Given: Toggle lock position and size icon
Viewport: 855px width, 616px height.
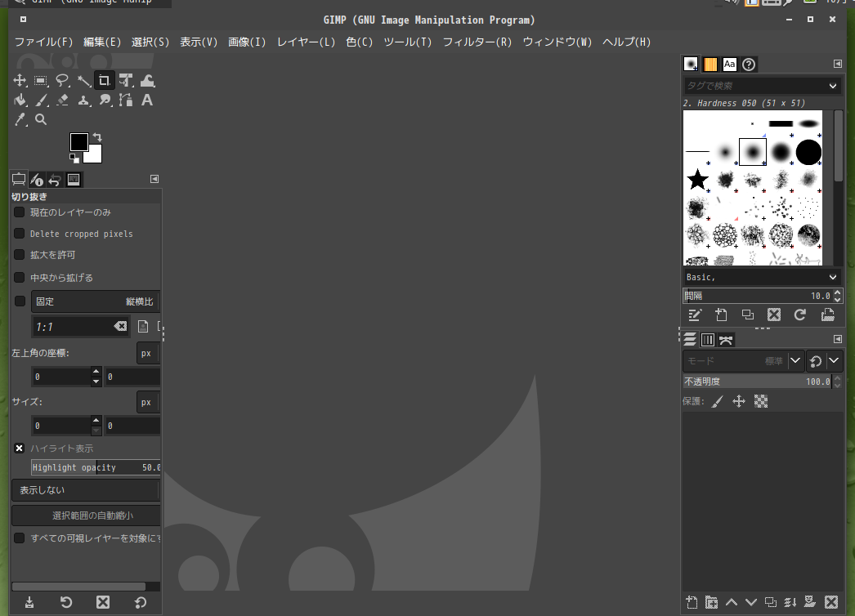Looking at the screenshot, I should click(x=739, y=402).
